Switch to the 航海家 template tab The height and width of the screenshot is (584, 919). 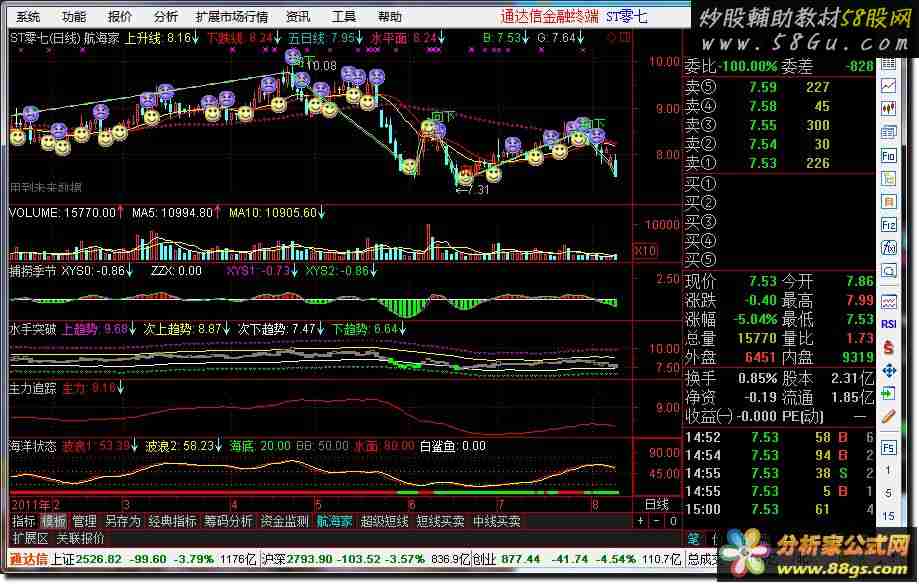coord(334,521)
